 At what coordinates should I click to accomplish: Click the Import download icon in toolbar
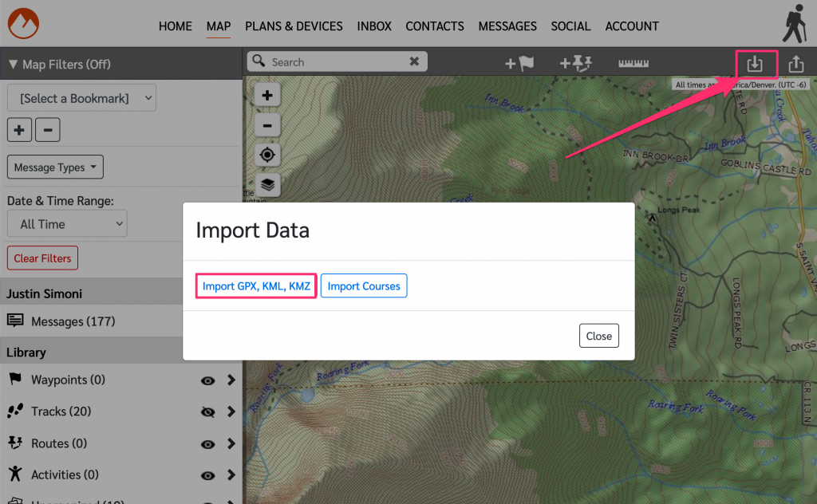tap(755, 64)
